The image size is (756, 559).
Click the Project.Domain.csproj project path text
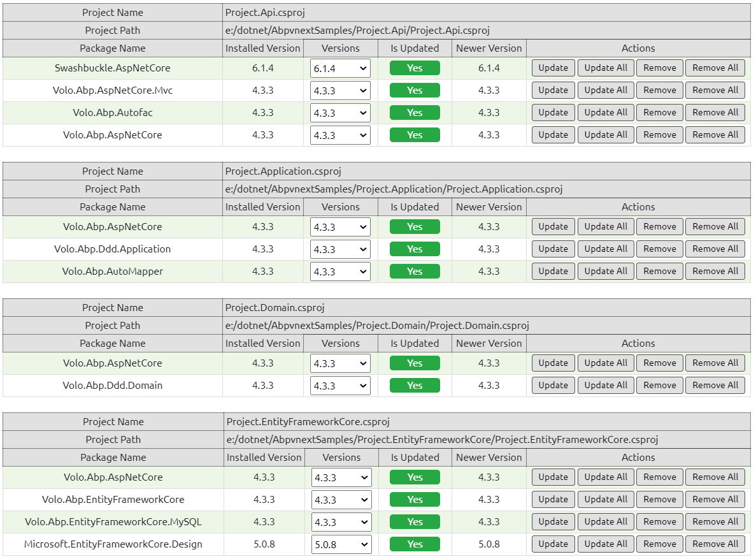[378, 325]
